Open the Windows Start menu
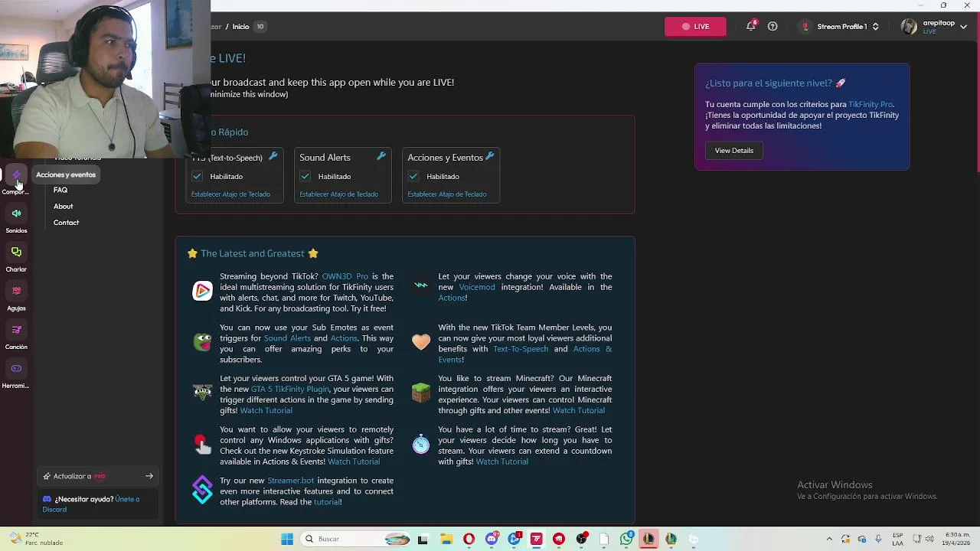Image resolution: width=980 pixels, height=551 pixels. 287,540
